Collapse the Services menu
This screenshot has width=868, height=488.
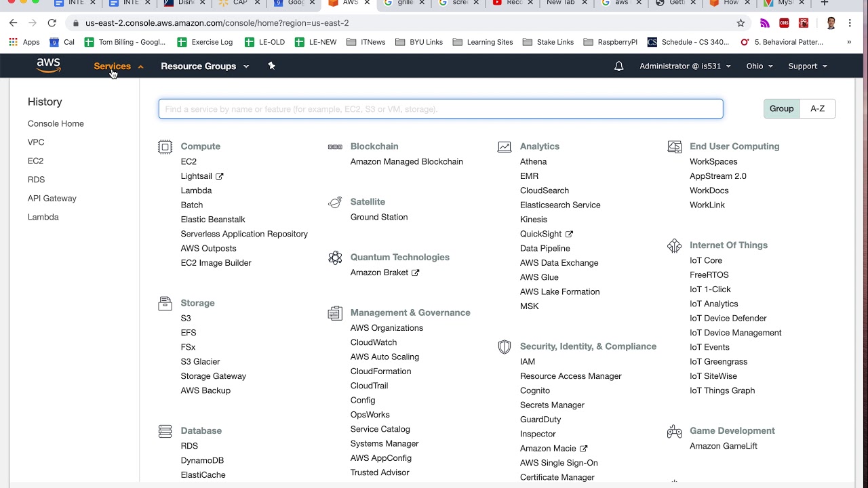pyautogui.click(x=119, y=66)
